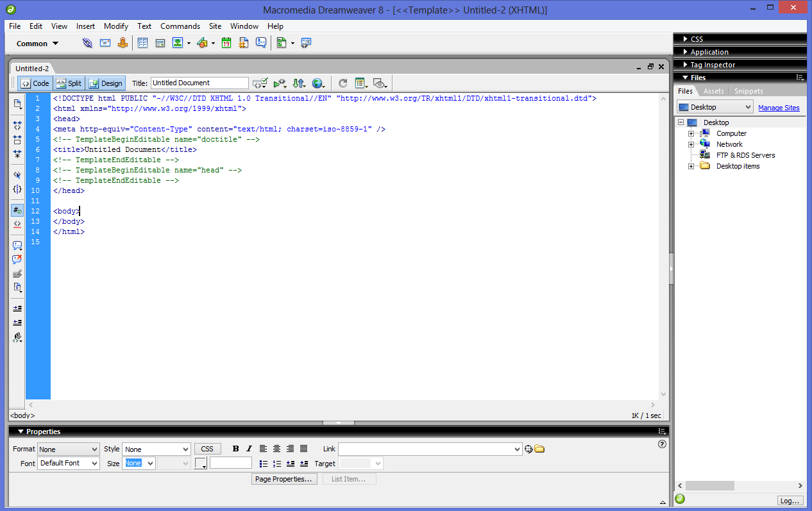The height and width of the screenshot is (511, 812).
Task: Open the Size dropdown
Action: click(x=139, y=463)
